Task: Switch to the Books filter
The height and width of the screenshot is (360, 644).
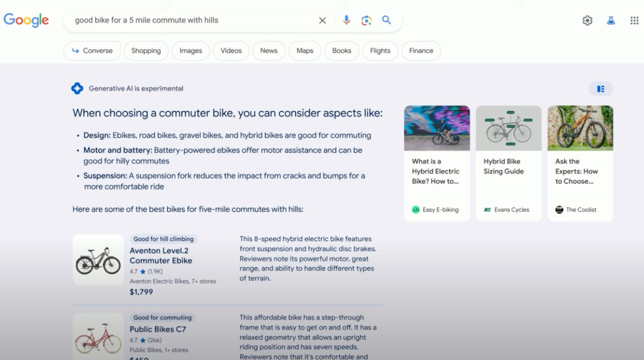Action: [x=342, y=50]
